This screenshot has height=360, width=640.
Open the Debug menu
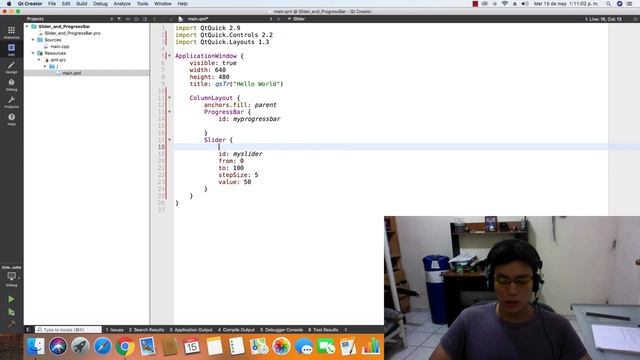tap(100, 4)
